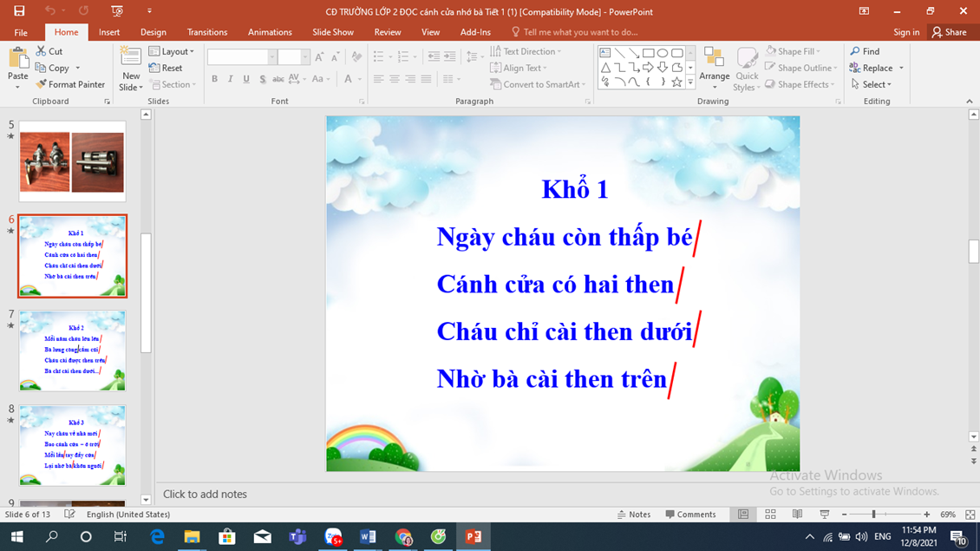Start Slide Show from status bar icon

pos(824,515)
